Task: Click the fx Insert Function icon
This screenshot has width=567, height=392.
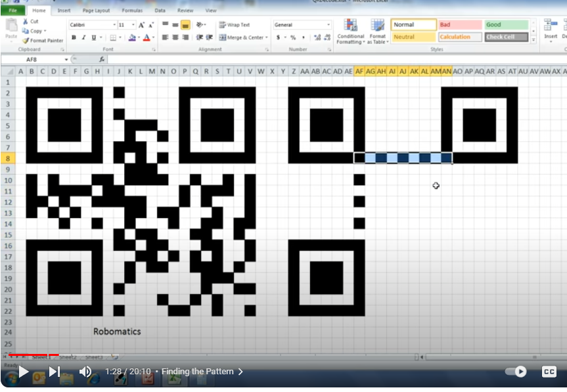Action: coord(102,59)
